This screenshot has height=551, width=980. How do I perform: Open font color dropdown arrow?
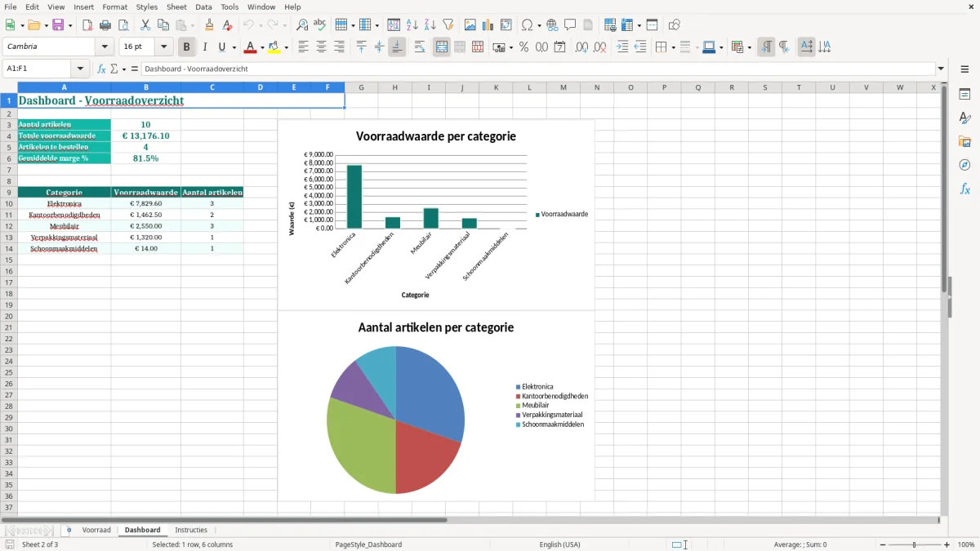[x=262, y=47]
